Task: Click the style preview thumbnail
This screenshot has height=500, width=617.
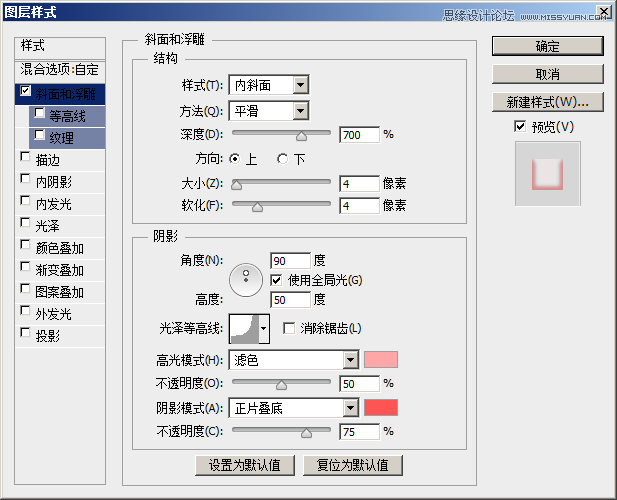Action: click(548, 174)
